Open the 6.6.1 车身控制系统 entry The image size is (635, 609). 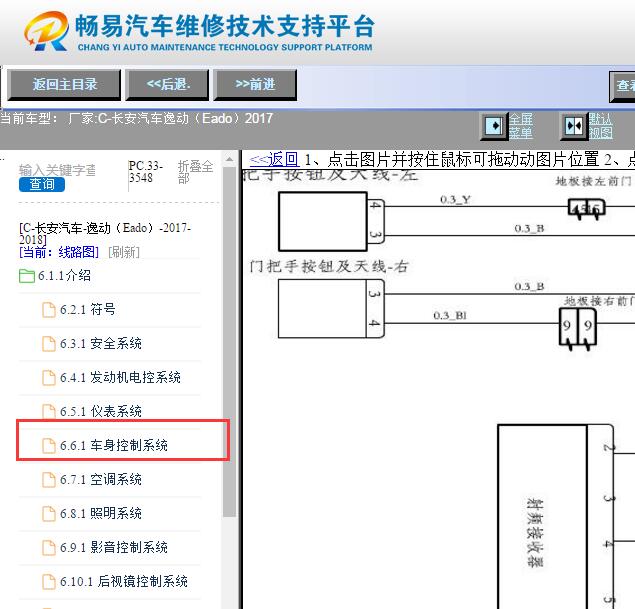pos(114,446)
